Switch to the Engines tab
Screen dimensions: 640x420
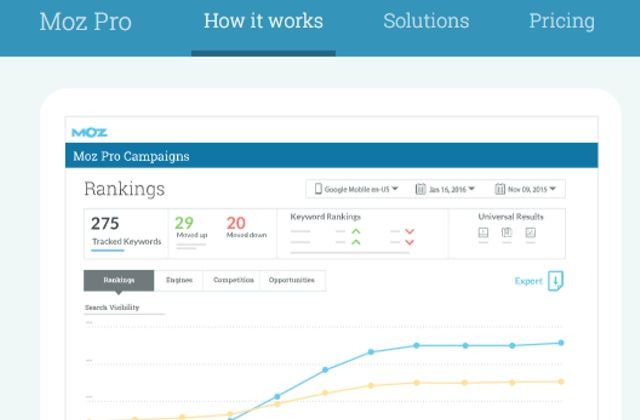pos(179,281)
